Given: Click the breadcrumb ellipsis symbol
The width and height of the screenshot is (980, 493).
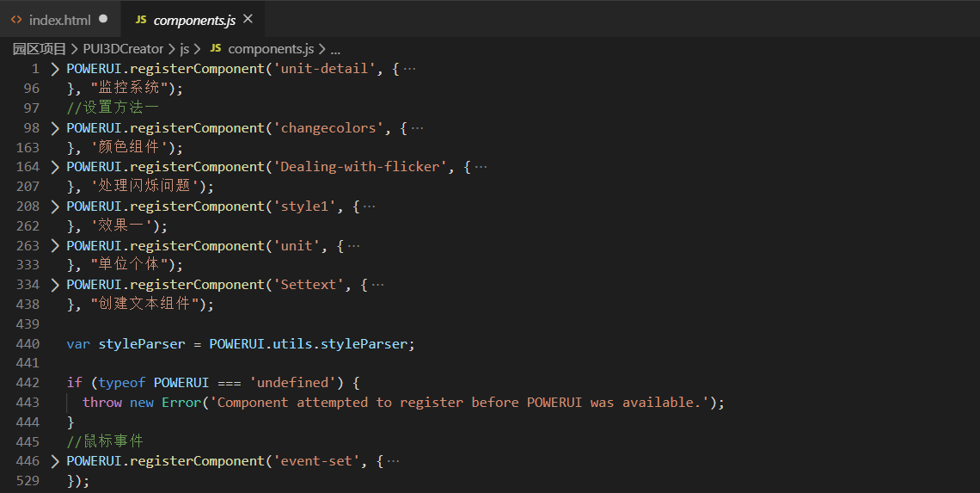Looking at the screenshot, I should [x=335, y=49].
